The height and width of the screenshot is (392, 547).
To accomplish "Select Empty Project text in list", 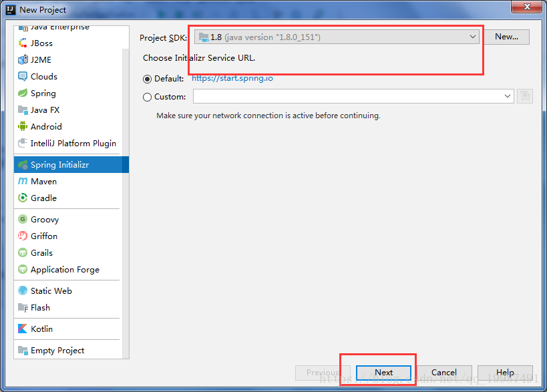I will tap(57, 351).
